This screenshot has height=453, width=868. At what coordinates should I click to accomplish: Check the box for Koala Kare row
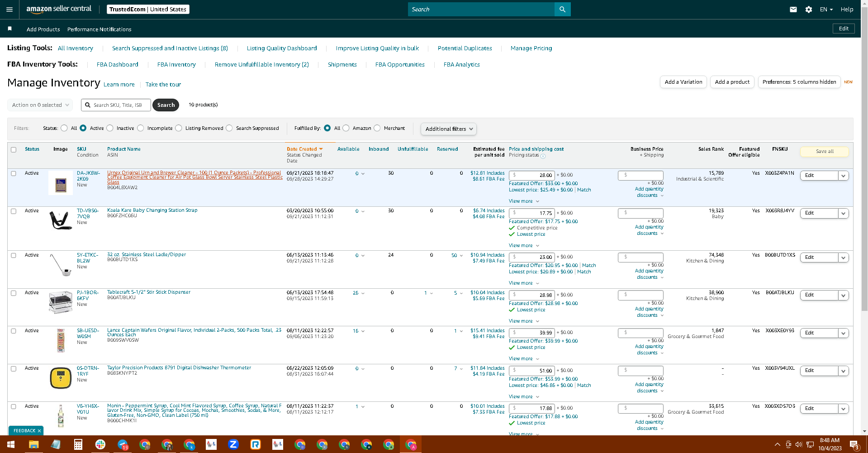[14, 211]
